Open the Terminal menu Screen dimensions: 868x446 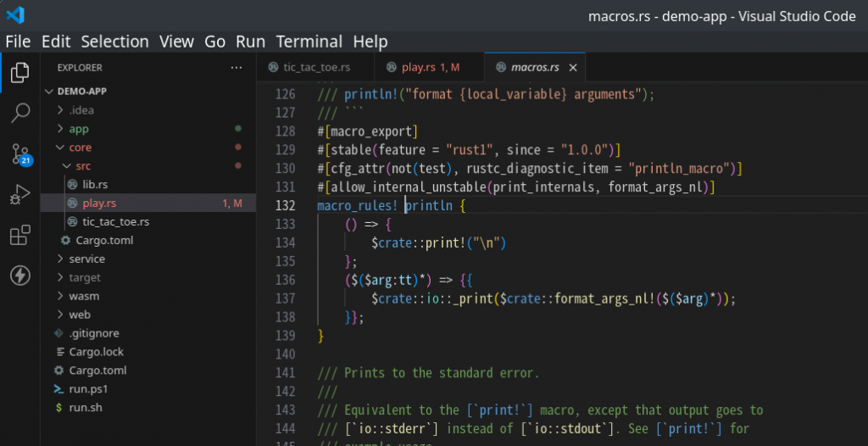[309, 42]
